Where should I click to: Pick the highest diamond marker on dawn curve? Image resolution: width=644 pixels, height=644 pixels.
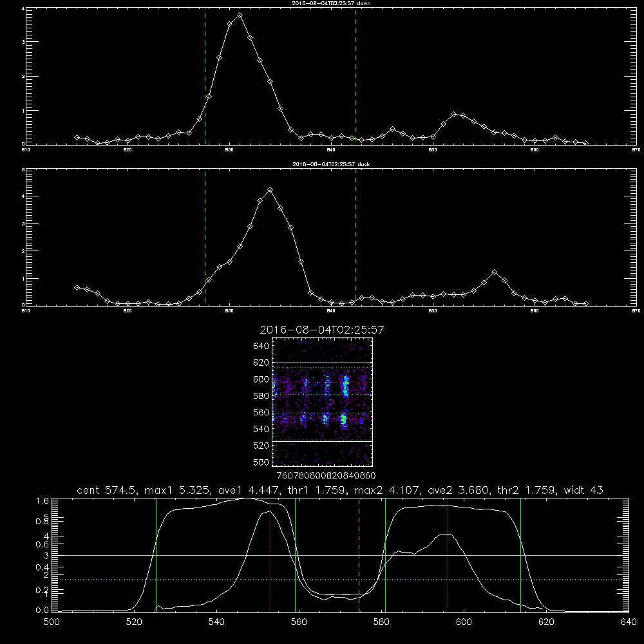pyautogui.click(x=240, y=15)
